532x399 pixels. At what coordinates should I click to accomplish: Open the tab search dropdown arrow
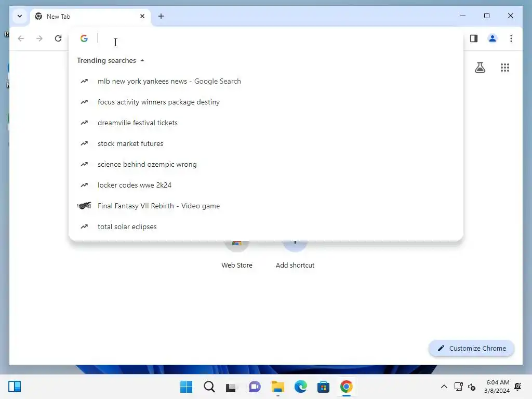point(20,16)
